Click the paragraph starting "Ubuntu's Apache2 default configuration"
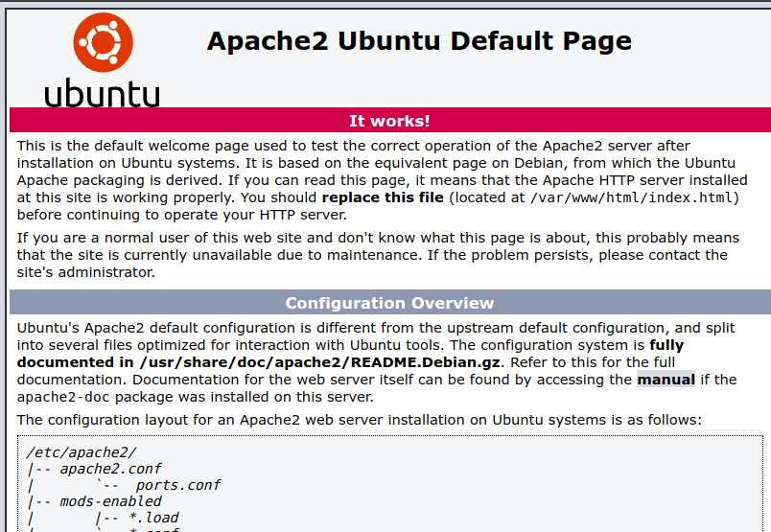The width and height of the screenshot is (771, 532). [376, 362]
